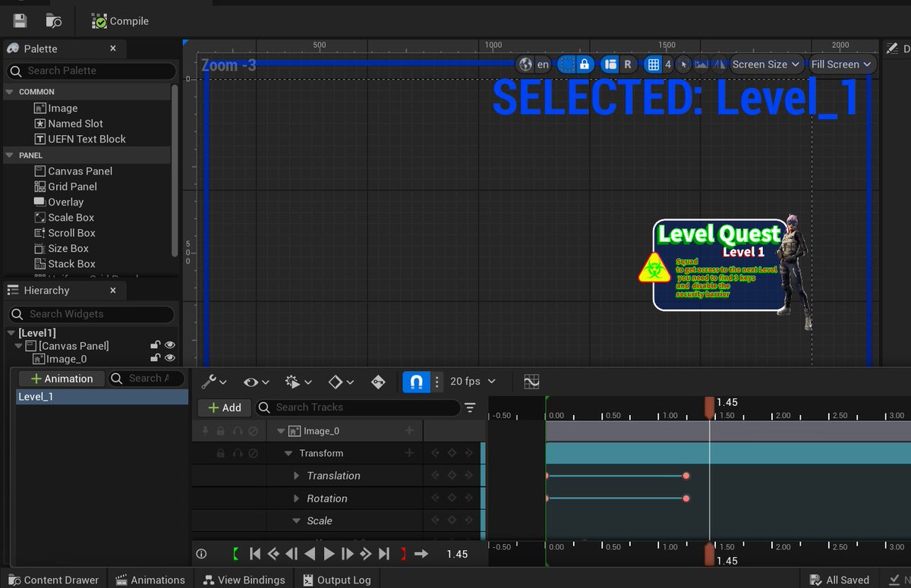This screenshot has width=911, height=588.
Task: Open the track filter icon
Action: 471,407
